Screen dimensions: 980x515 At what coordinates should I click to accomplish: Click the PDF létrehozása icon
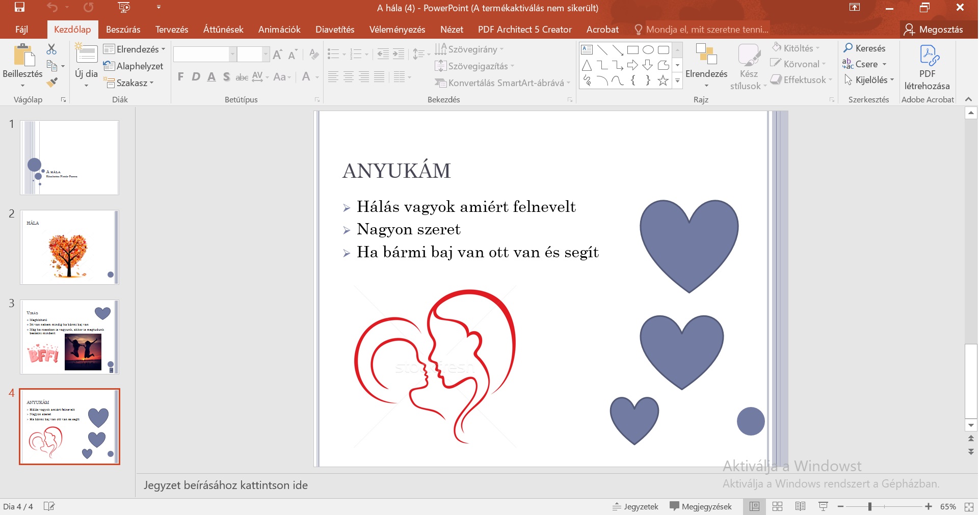tap(927, 69)
